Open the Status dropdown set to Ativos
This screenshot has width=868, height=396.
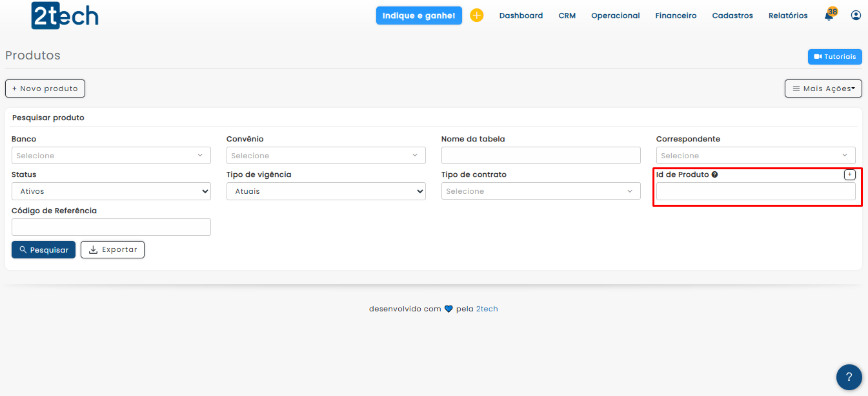(111, 191)
